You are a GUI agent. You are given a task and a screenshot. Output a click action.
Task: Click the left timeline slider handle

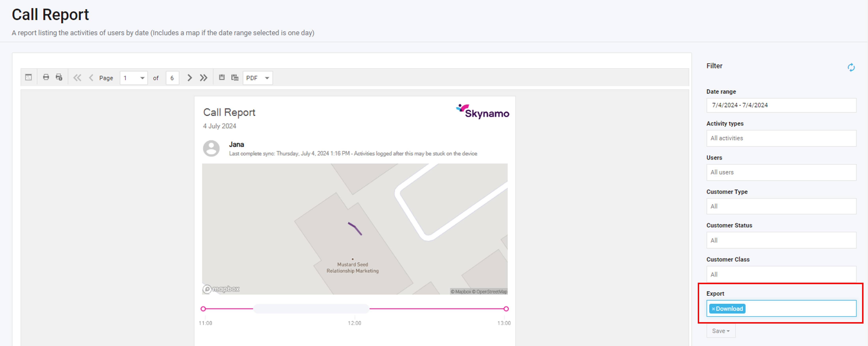point(203,309)
